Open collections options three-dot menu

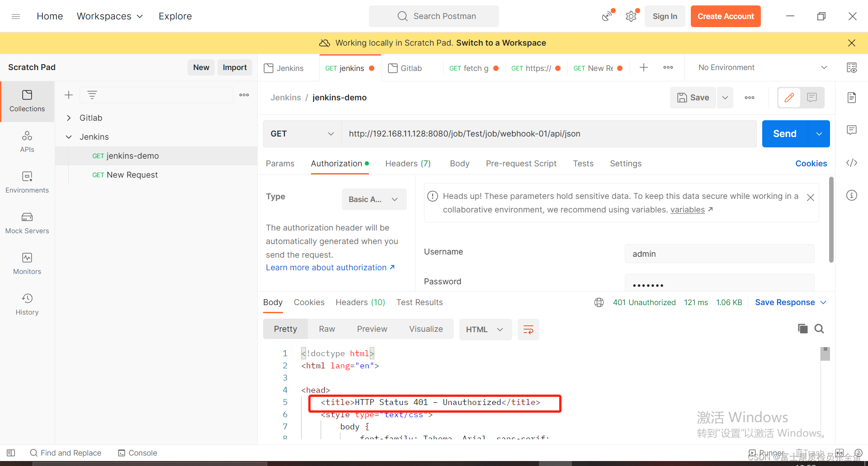[244, 95]
